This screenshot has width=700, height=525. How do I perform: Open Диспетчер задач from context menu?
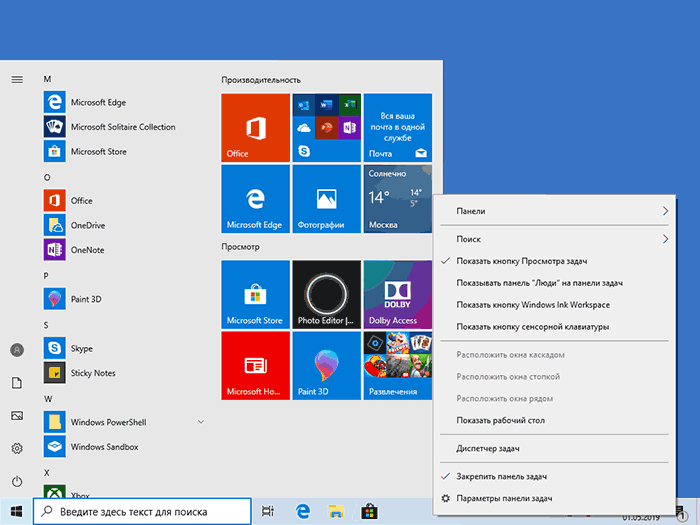click(554, 448)
